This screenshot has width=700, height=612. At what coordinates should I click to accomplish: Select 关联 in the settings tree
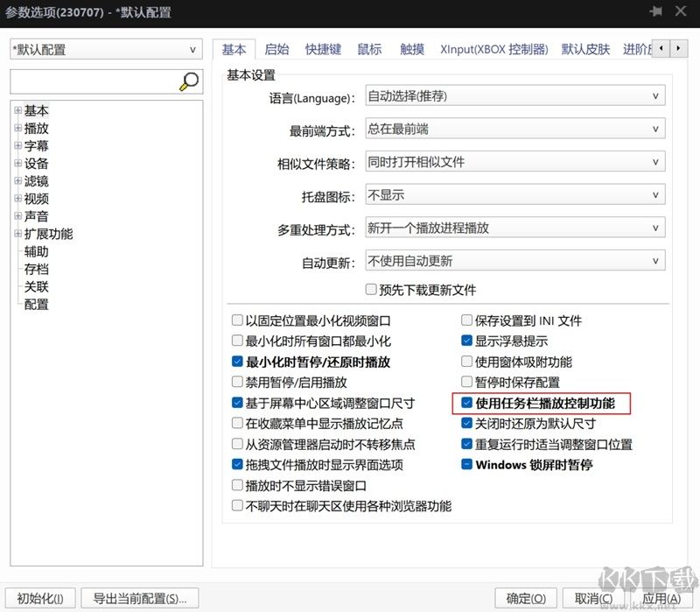click(x=37, y=287)
